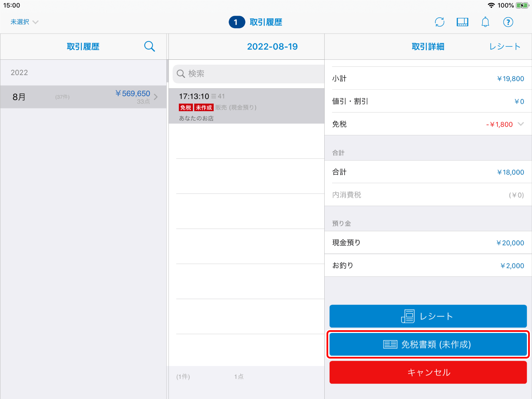Tap the red キャンセル button

click(x=428, y=372)
